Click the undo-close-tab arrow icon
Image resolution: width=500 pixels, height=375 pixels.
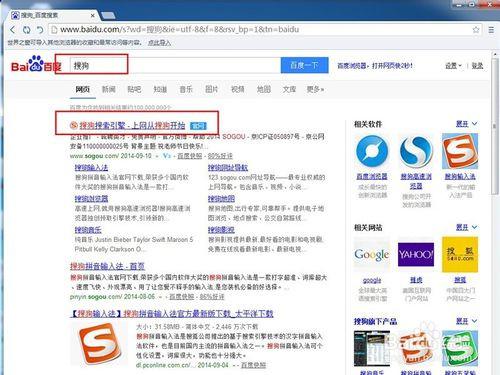pyautogui.click(x=40, y=30)
